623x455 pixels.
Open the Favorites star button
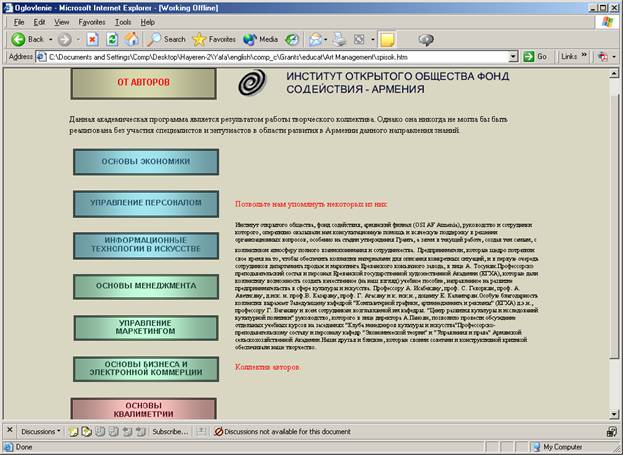click(x=213, y=39)
